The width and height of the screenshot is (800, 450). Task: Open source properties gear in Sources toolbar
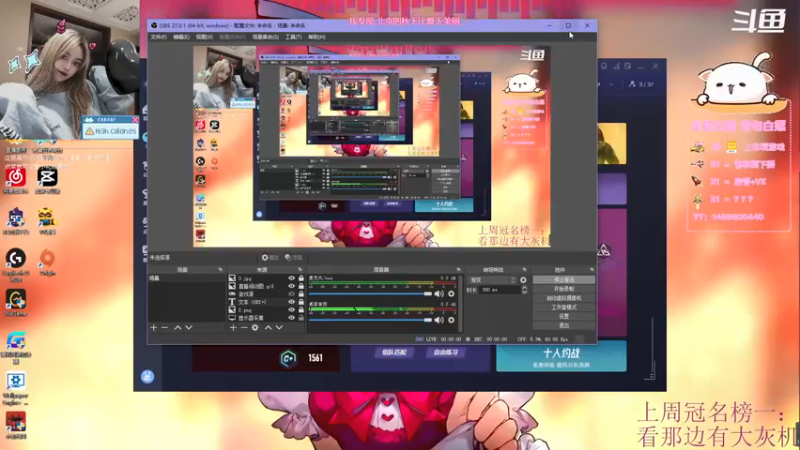coord(255,328)
